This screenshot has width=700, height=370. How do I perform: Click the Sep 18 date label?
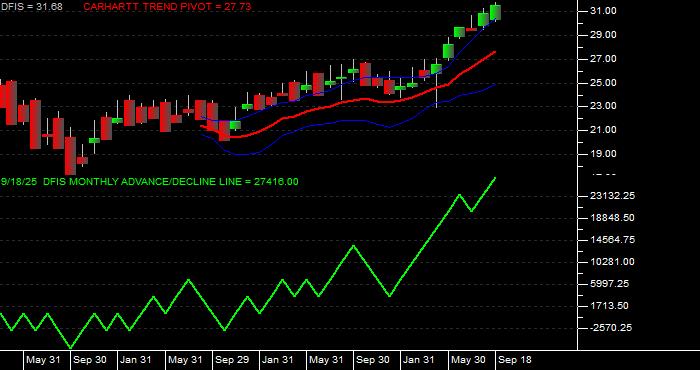point(515,360)
